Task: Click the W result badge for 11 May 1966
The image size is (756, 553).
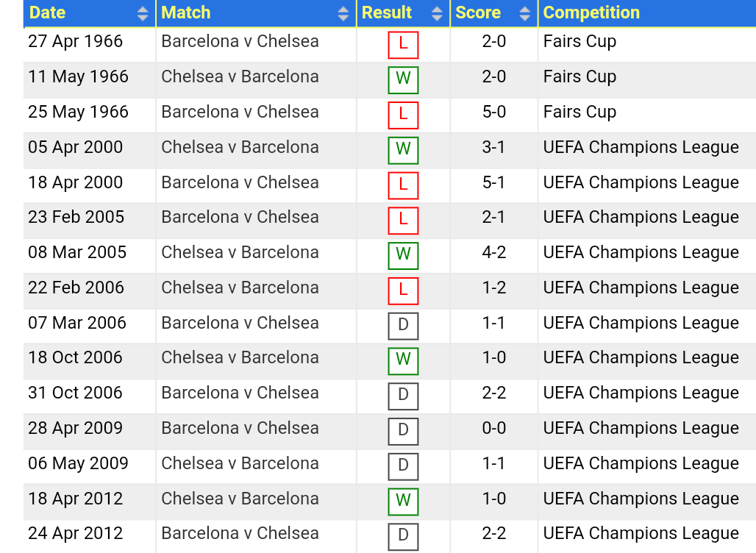Action: coord(403,80)
